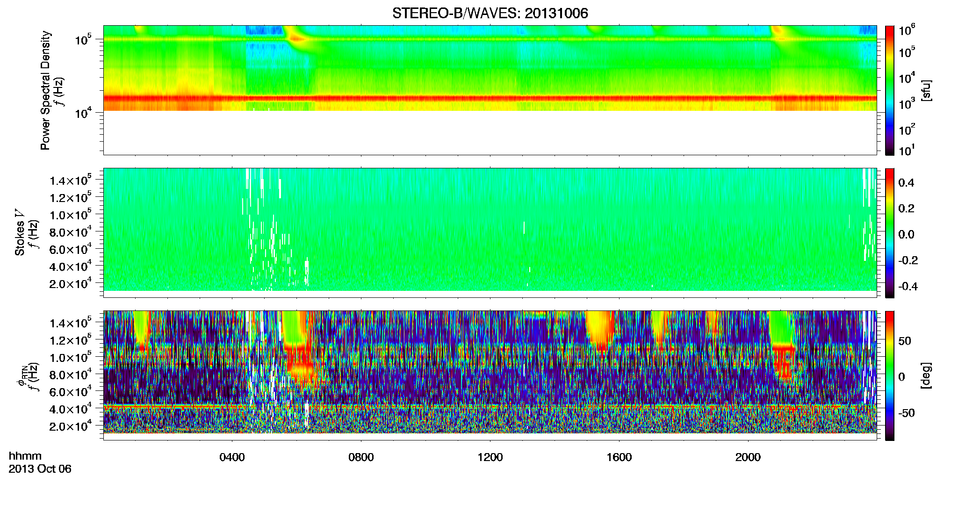The height and width of the screenshot is (505, 980).
Task: Click the [deg] colorbar unit label
Action: [x=926, y=375]
